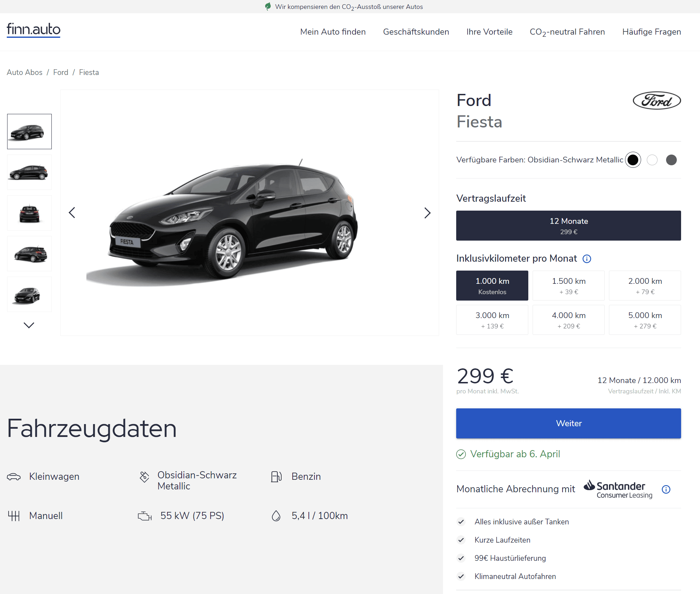Click the droplet consumption icon
Image resolution: width=700 pixels, height=594 pixels.
(x=276, y=516)
